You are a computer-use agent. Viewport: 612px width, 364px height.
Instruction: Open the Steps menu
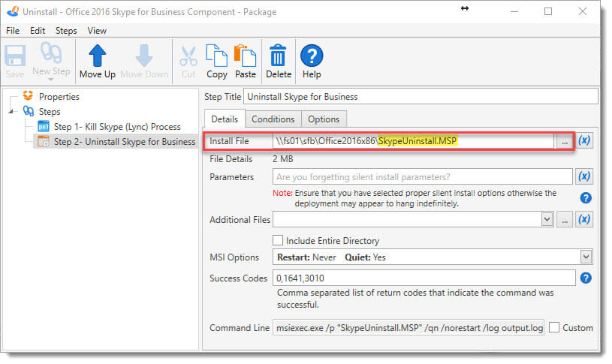66,31
